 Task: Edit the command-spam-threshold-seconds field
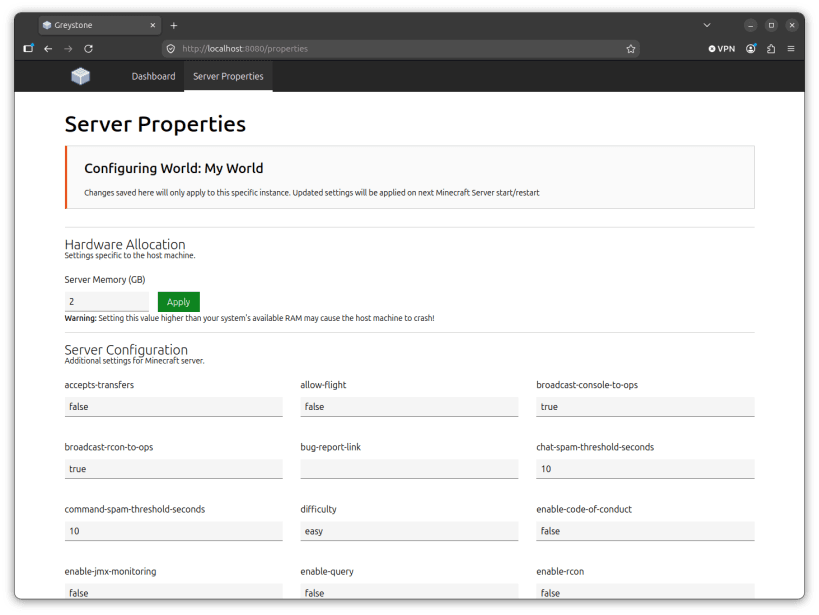pos(173,531)
